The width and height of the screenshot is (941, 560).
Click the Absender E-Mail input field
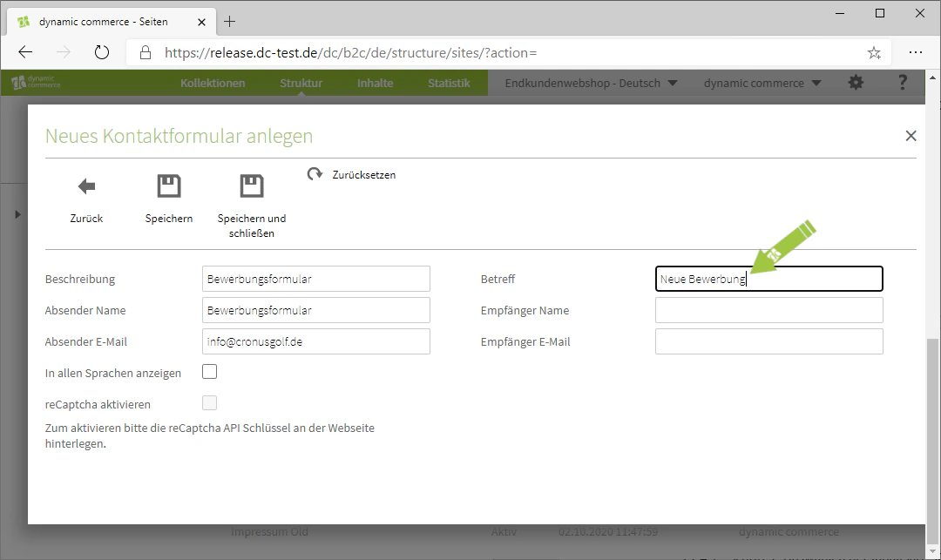click(316, 341)
